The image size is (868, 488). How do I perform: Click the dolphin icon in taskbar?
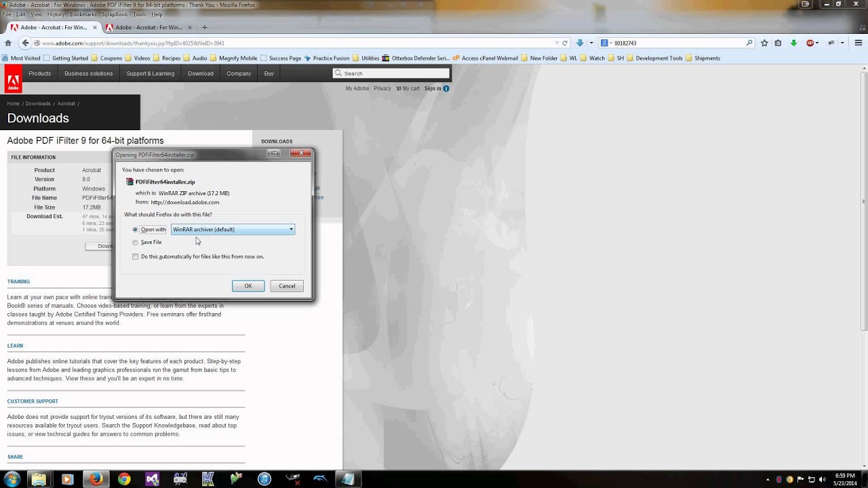click(x=320, y=479)
